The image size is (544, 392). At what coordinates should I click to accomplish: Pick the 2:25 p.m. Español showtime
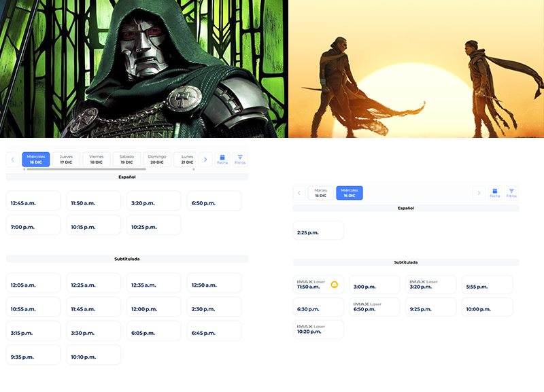[318, 230]
